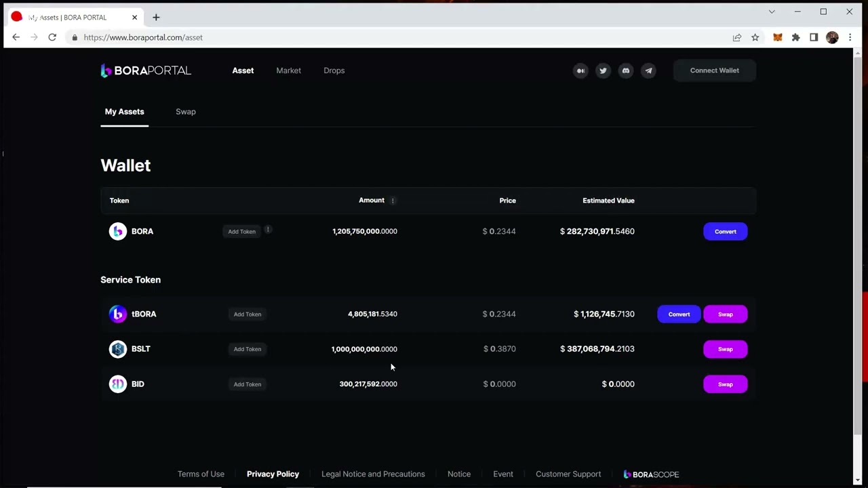This screenshot has height=488, width=868.
Task: View site information lock icon
Action: pyautogui.click(x=75, y=37)
